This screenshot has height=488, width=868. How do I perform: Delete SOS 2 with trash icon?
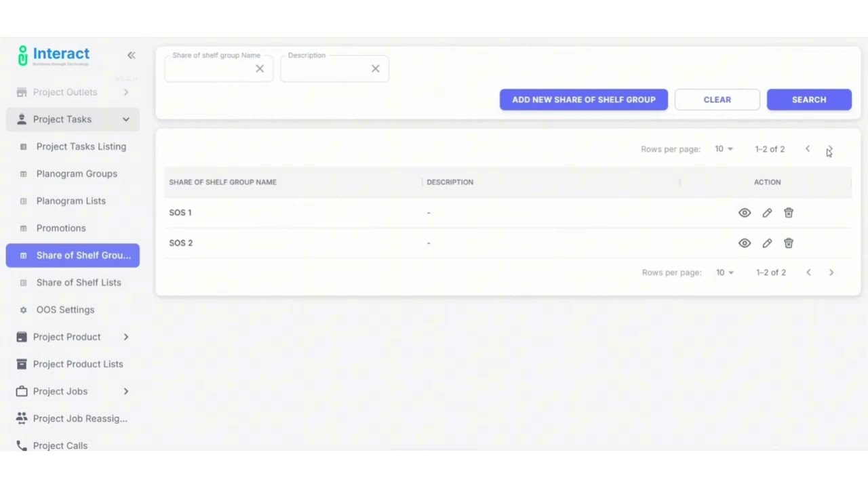pyautogui.click(x=789, y=243)
